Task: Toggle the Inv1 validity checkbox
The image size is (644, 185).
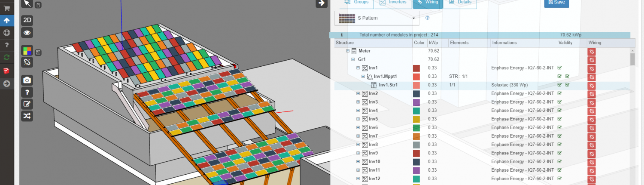Action: (x=560, y=68)
